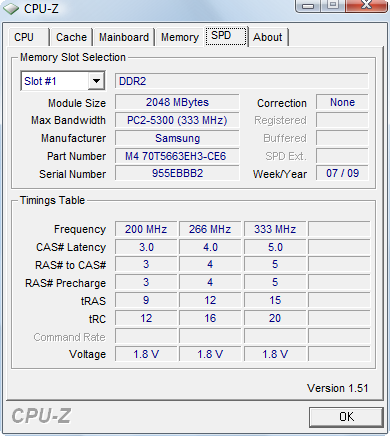Image resolution: width=390 pixels, height=436 pixels.
Task: Click the Serial Number 955EBBB2 field
Action: click(x=177, y=173)
